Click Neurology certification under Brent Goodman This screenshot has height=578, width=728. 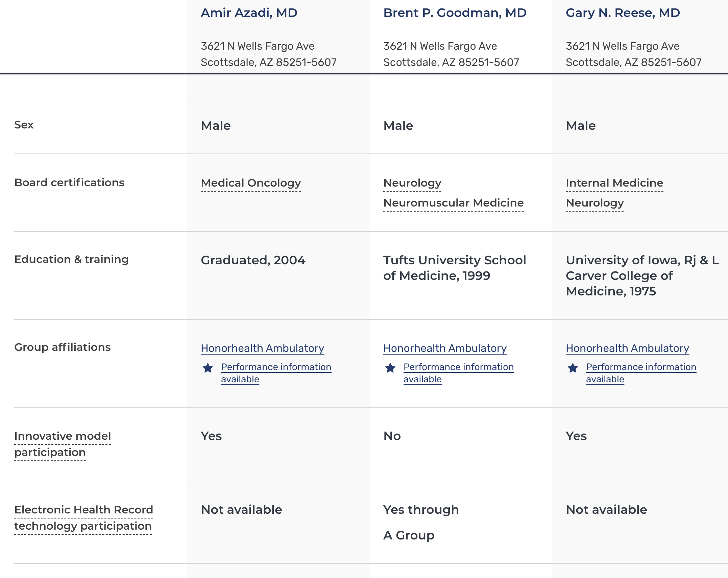coord(412,183)
